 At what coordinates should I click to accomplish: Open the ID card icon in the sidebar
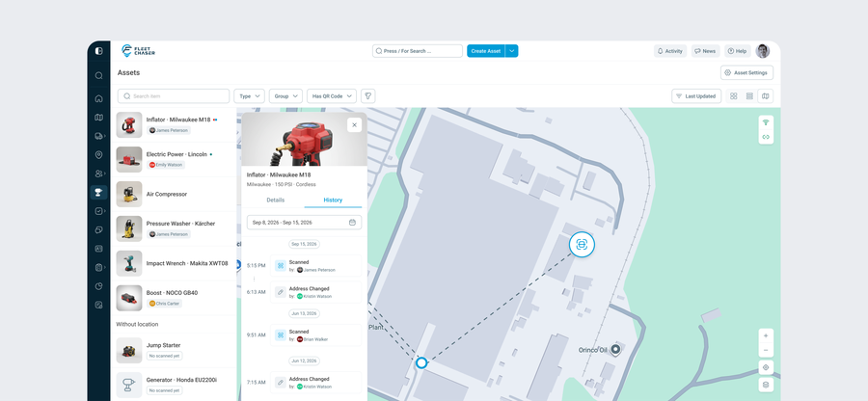coord(98,249)
